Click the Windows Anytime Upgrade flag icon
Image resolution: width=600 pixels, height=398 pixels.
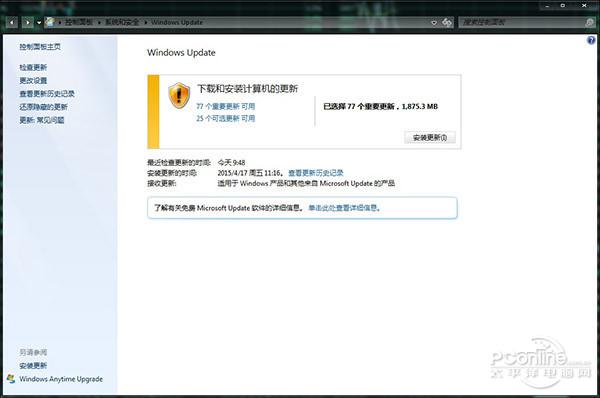tap(11, 379)
